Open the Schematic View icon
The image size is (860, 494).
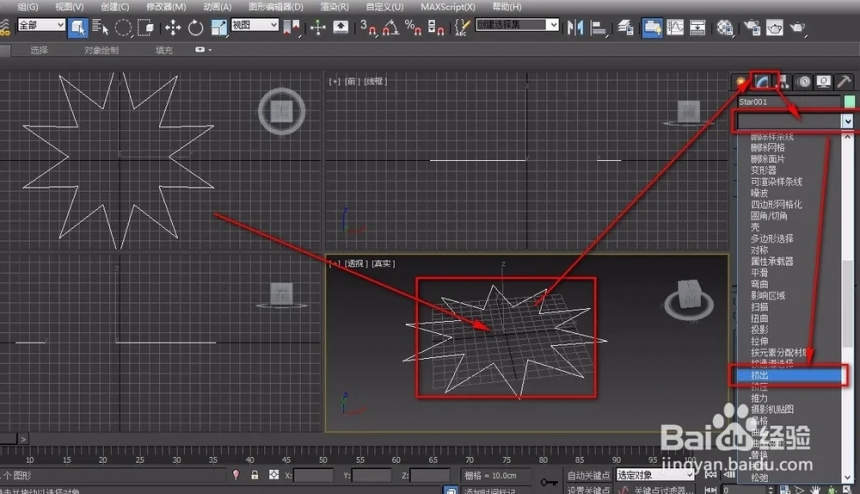tap(698, 27)
